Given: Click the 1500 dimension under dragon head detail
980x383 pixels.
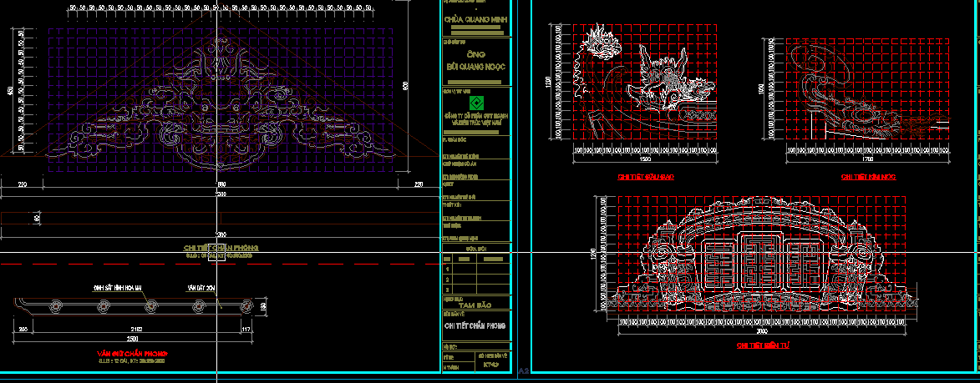Looking at the screenshot, I should click(x=647, y=159).
